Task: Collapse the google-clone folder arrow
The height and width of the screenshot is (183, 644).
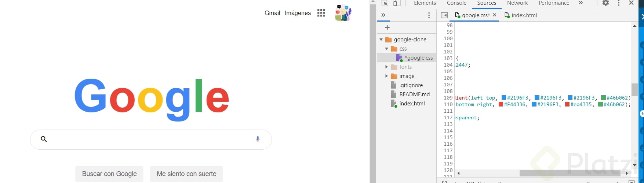Action: click(x=381, y=40)
